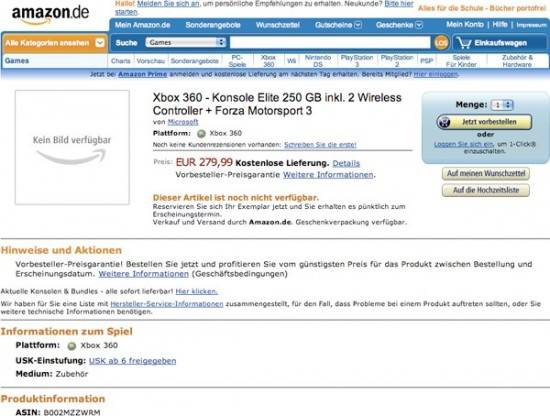
Task: Expand the Geschenke menu arrow
Action: [x=419, y=25]
